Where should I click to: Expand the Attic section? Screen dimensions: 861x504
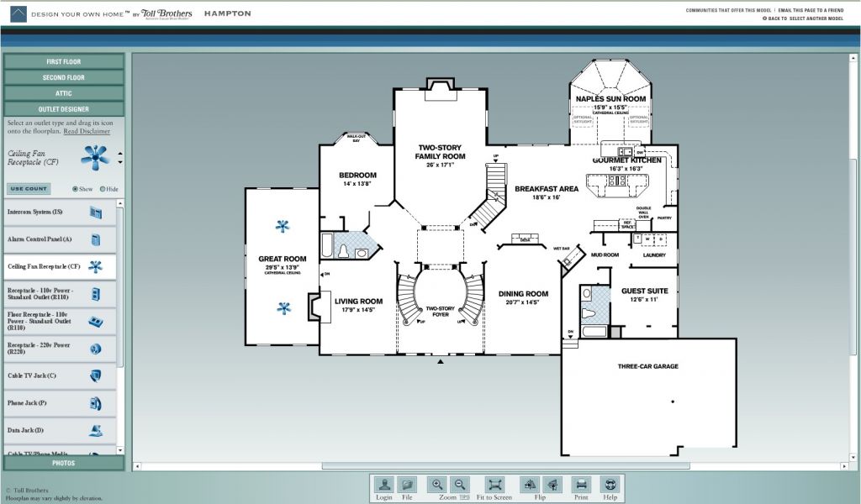tap(64, 93)
